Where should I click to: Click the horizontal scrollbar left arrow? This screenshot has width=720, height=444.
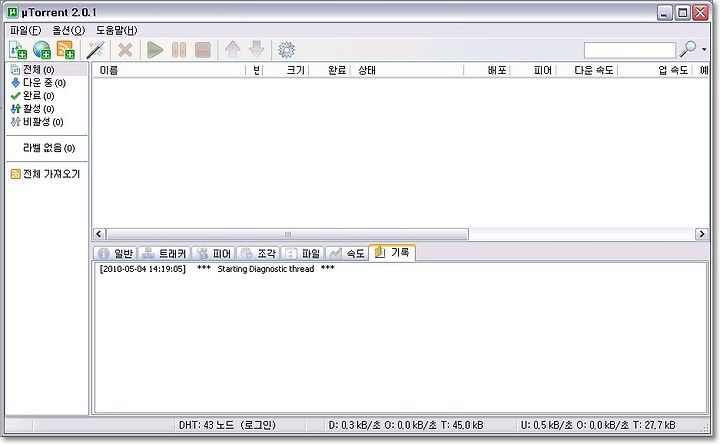(100, 234)
